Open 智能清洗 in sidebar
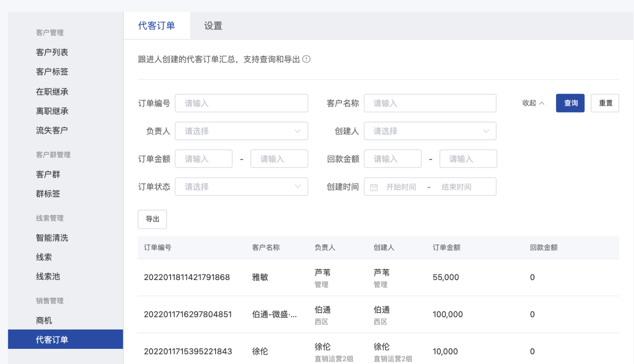Image resolution: width=634 pixels, height=364 pixels. [52, 238]
